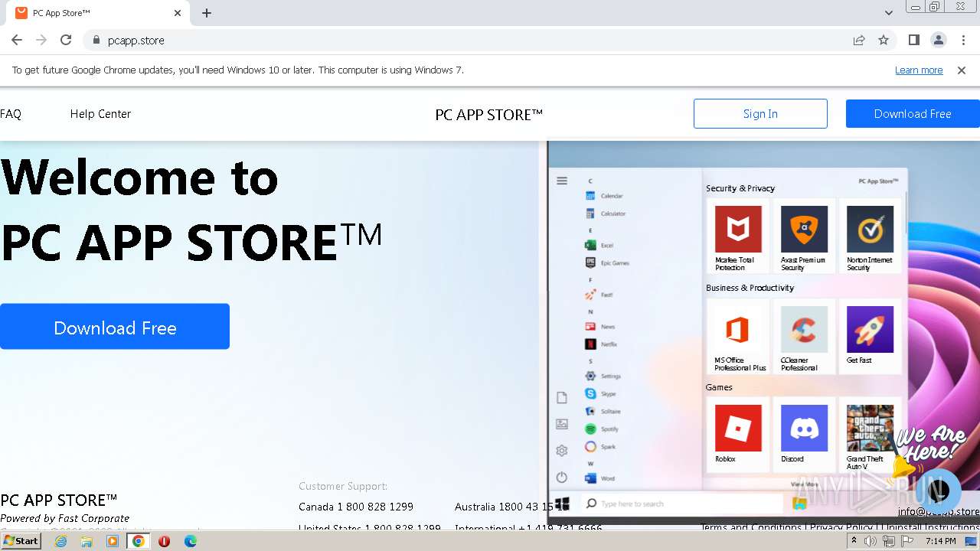Open Opera from the taskbar
This screenshot has height=551, width=980.
pos(164,541)
